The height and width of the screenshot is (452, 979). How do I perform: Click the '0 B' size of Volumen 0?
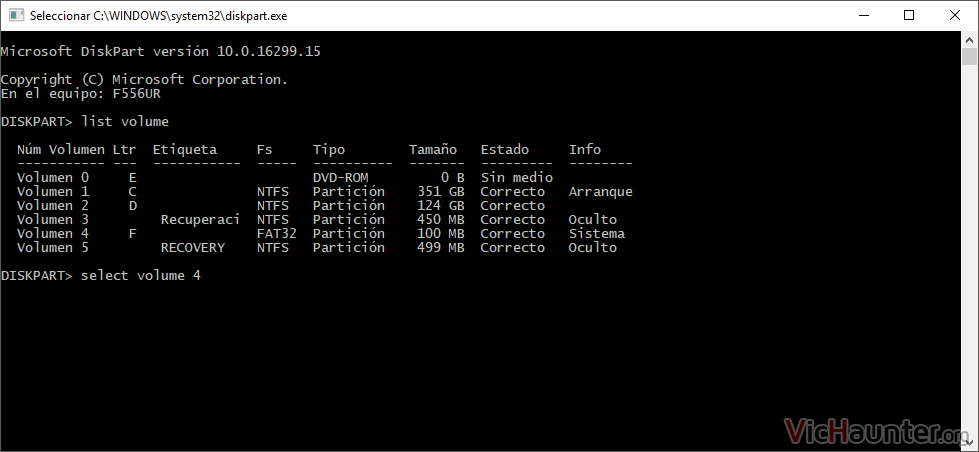(453, 177)
